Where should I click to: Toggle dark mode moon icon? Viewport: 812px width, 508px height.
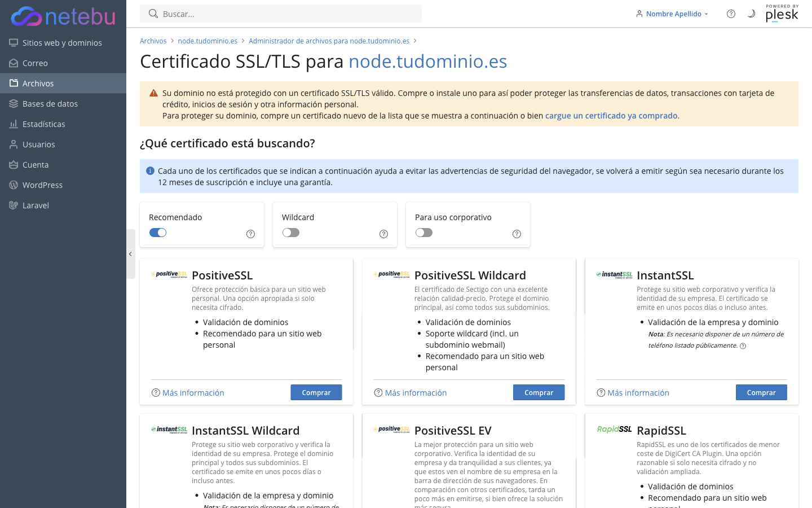click(x=751, y=14)
